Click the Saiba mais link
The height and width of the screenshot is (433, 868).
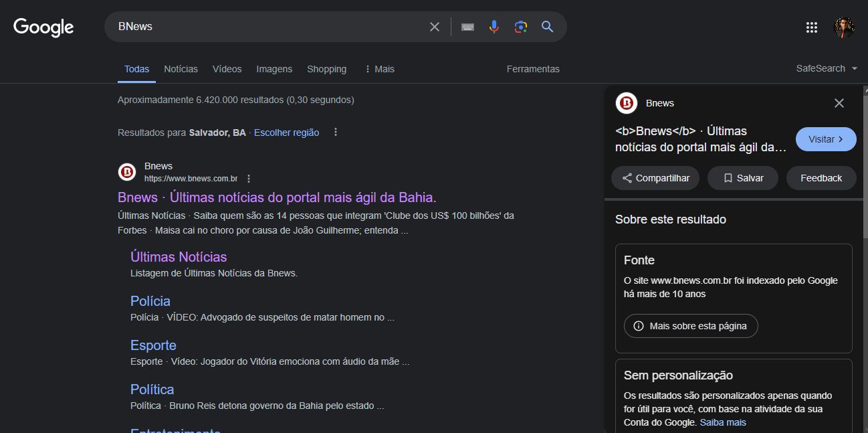pyautogui.click(x=723, y=422)
